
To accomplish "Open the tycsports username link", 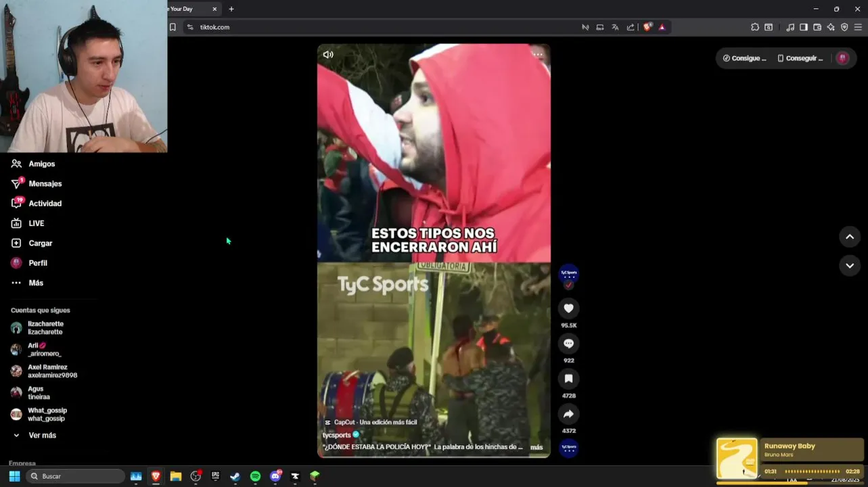I will click(x=336, y=435).
